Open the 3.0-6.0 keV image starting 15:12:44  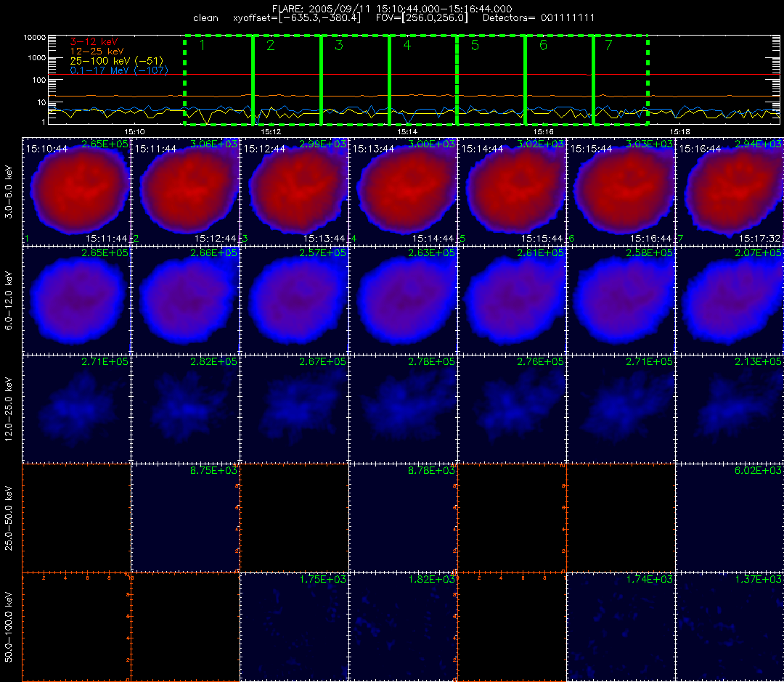coord(295,192)
